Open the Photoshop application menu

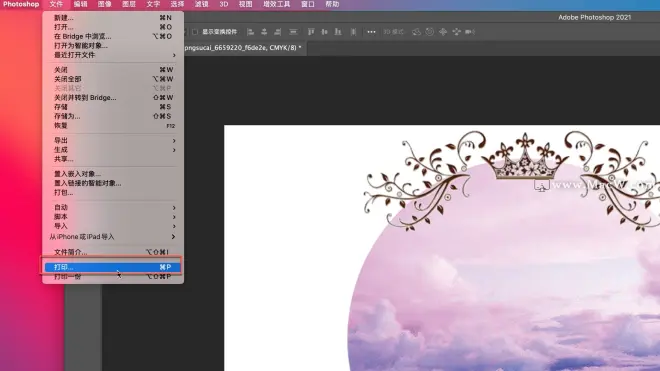[21, 4]
